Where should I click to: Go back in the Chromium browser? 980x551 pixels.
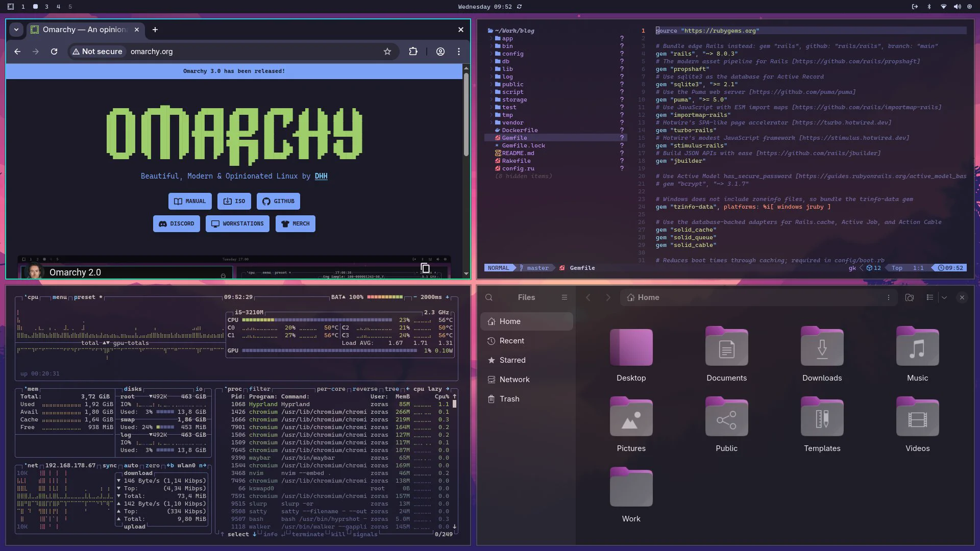coord(17,52)
